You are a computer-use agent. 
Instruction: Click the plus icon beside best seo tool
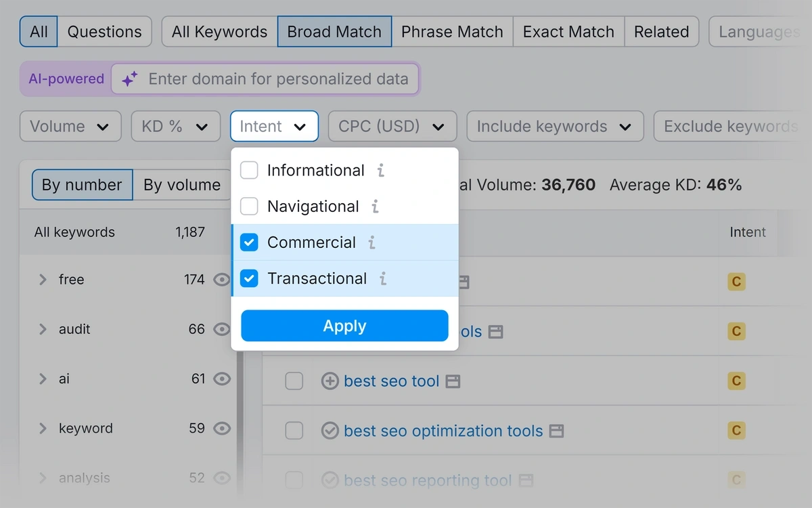click(x=330, y=381)
